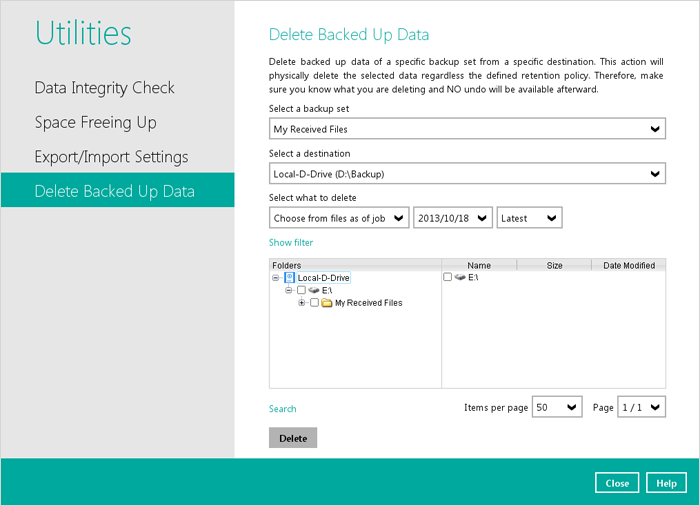Viewport: 700px width, 506px height.
Task: Open the Items per page dropdown
Action: tap(557, 407)
